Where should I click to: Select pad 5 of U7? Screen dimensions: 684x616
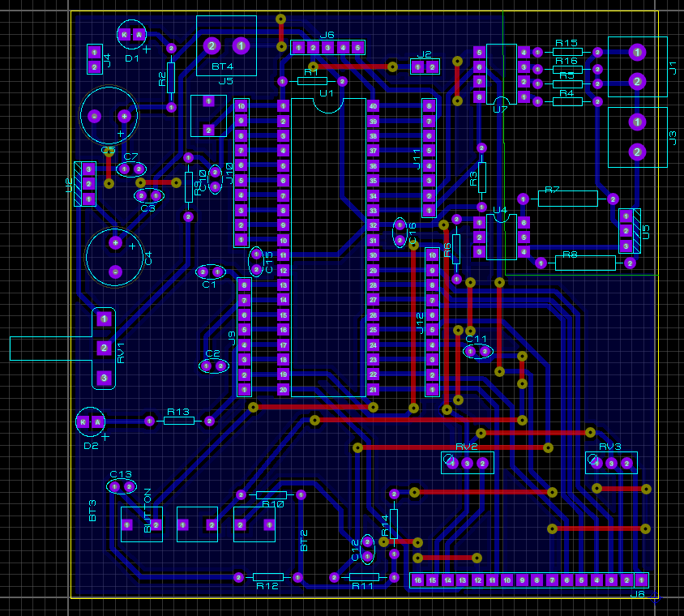pos(479,53)
